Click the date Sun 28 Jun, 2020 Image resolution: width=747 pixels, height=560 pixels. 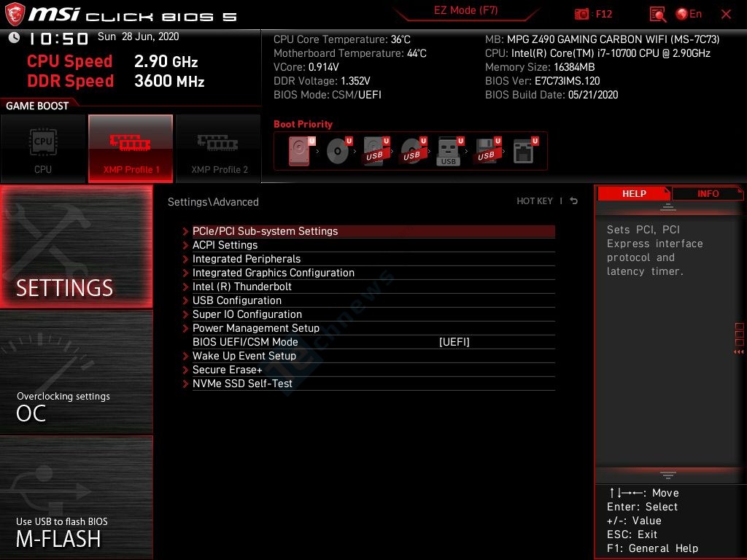pyautogui.click(x=138, y=36)
